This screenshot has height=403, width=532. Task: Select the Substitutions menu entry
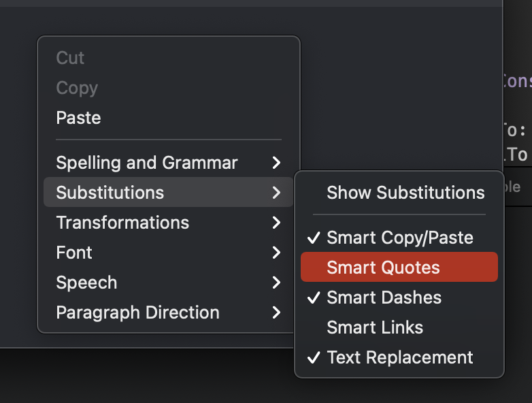click(x=168, y=192)
